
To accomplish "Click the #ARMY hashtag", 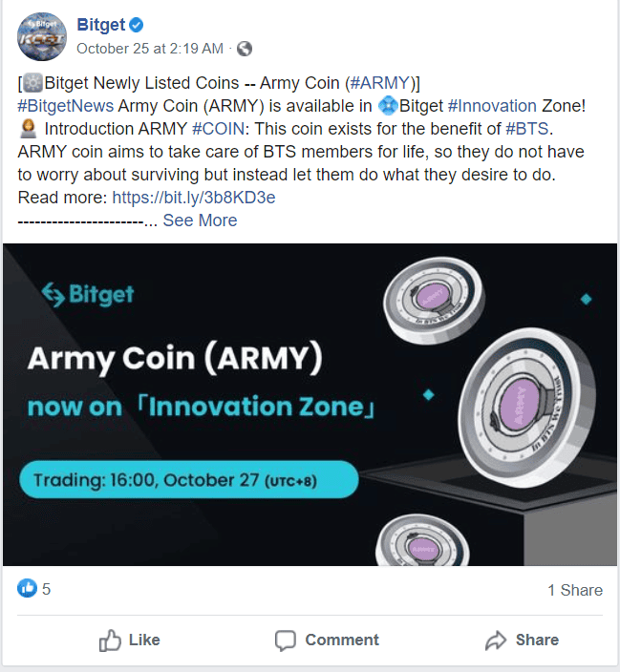I will [380, 83].
